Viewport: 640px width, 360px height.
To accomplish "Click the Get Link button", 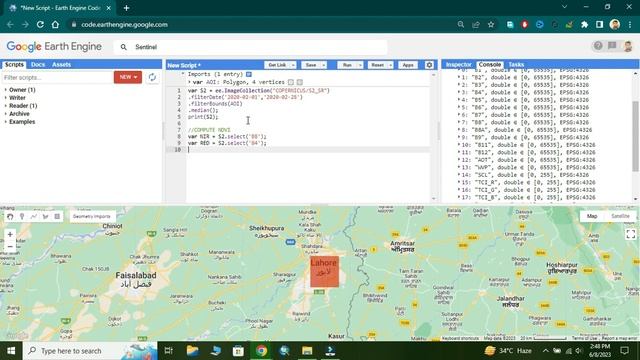I will pyautogui.click(x=277, y=65).
